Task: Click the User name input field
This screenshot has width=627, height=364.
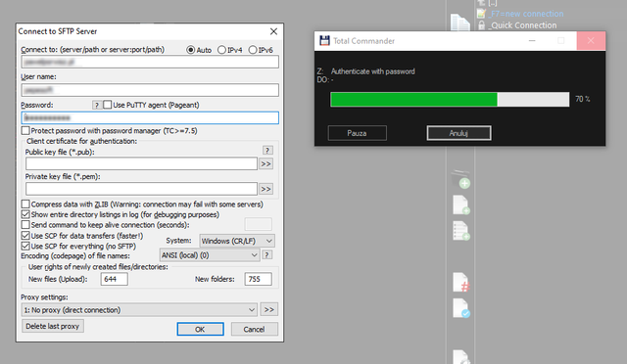Action: pyautogui.click(x=150, y=90)
